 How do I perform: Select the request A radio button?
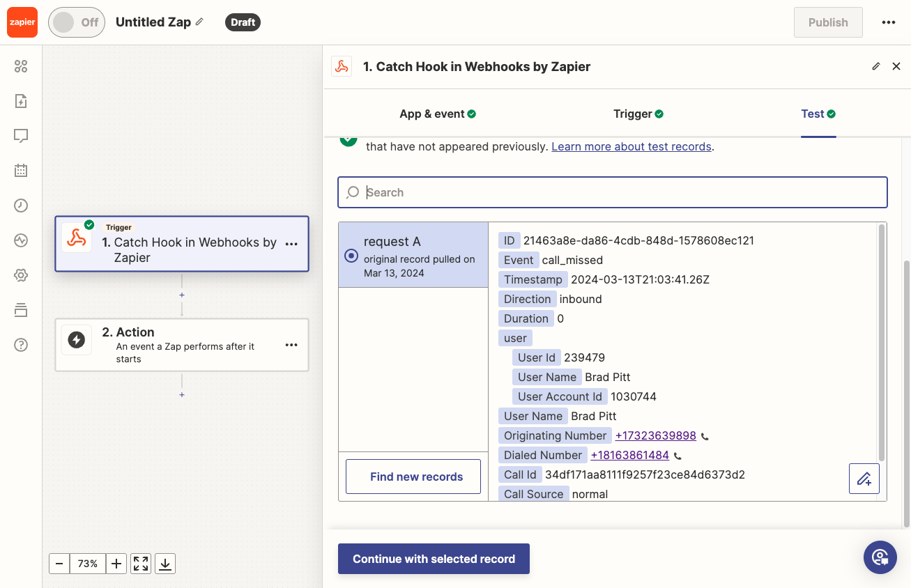pos(351,256)
